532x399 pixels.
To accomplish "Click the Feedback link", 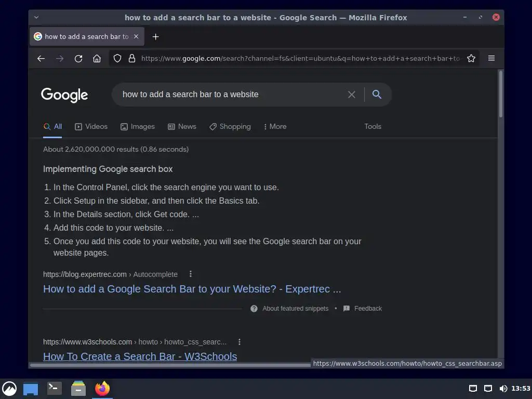I will coord(368,309).
